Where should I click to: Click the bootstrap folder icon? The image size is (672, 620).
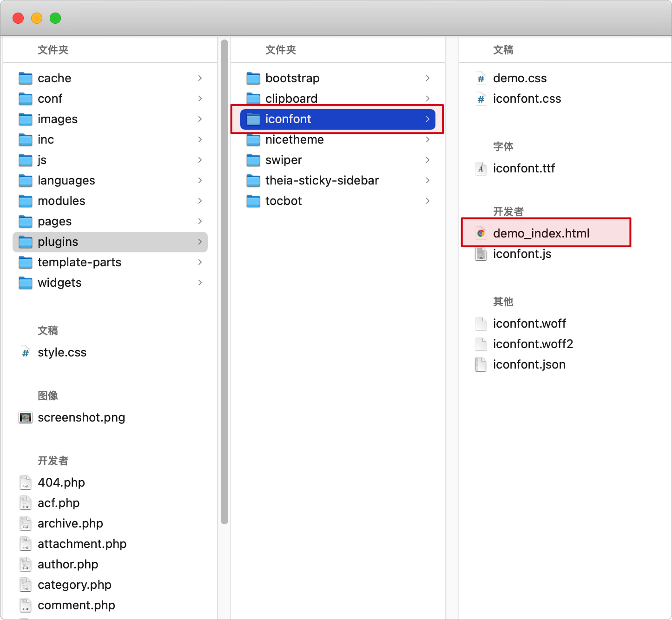253,78
